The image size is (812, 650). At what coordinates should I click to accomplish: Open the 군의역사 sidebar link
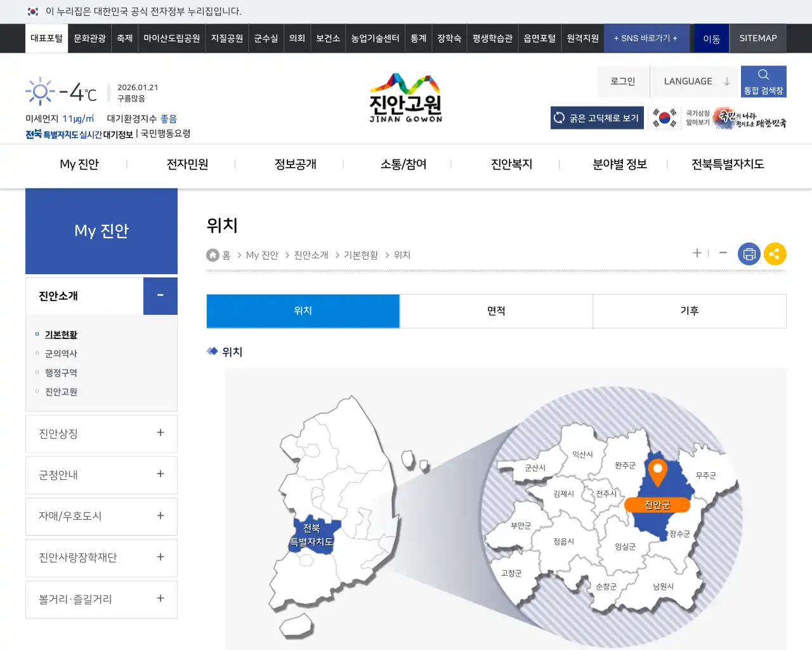(x=61, y=354)
